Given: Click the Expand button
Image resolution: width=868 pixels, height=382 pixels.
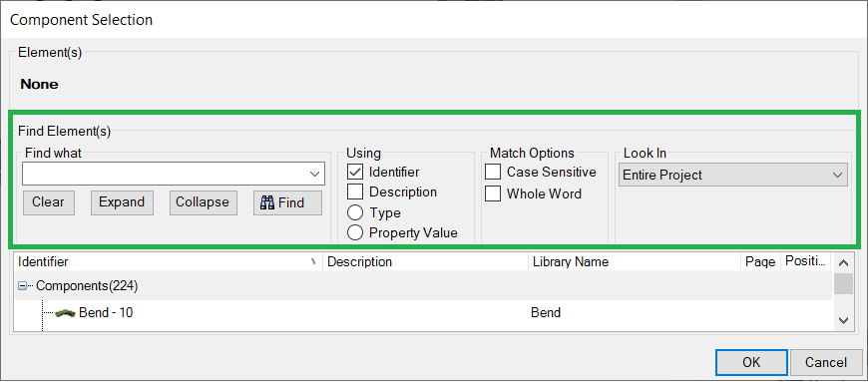Looking at the screenshot, I should click(122, 202).
